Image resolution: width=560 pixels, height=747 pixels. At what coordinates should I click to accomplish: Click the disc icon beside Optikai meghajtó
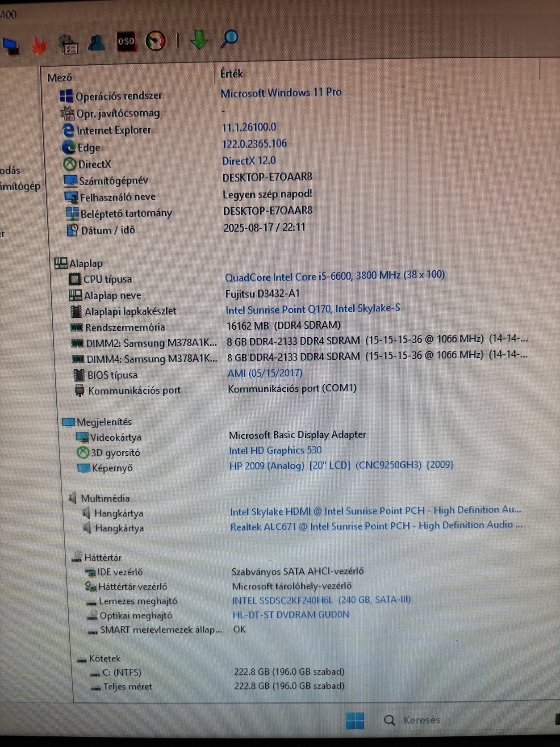pos(92,615)
